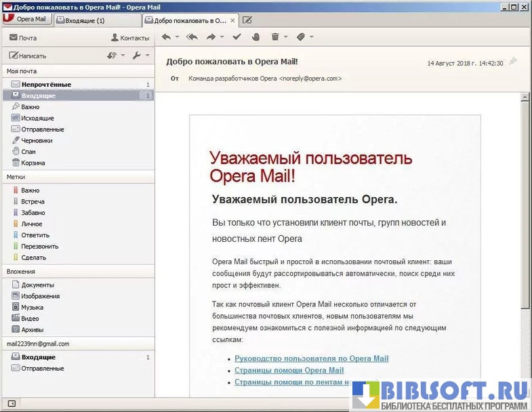Mark message as read with checkmark icon
Screen dimensions: 532x412
point(237,37)
